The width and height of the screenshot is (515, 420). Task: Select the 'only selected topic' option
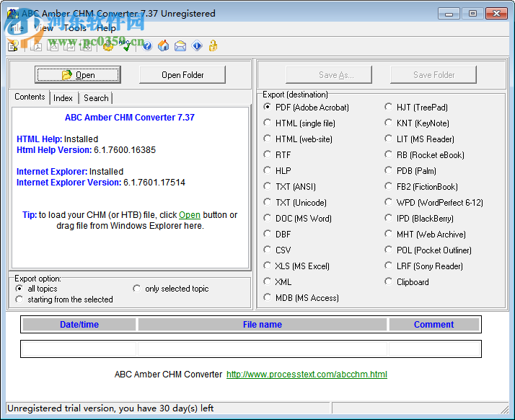(137, 289)
